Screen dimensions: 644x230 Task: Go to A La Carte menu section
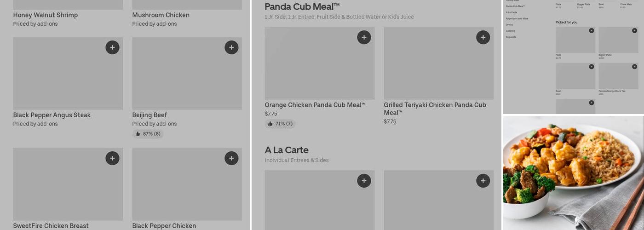point(512,12)
